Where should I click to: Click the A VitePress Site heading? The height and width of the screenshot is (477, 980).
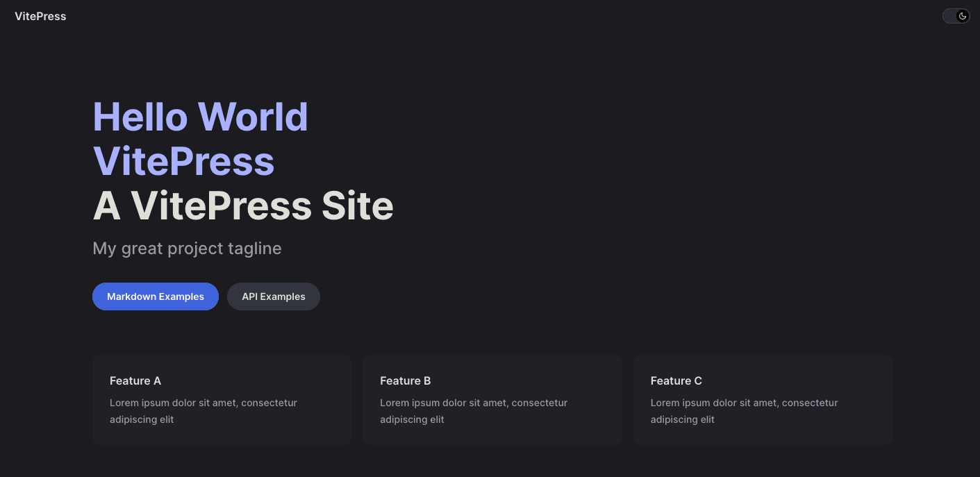tap(243, 206)
